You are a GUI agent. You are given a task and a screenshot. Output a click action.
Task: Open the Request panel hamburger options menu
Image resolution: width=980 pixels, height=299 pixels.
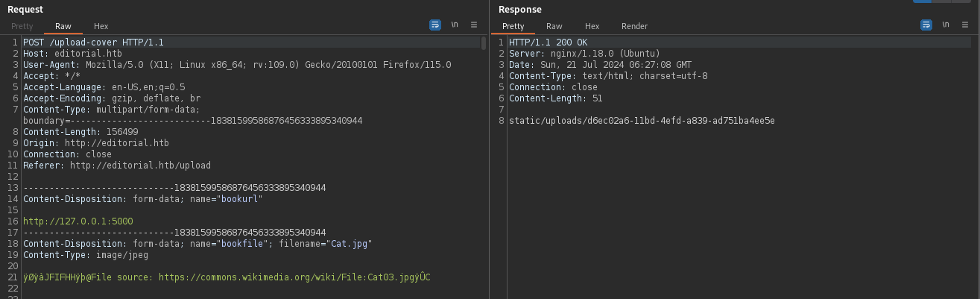pos(474,25)
